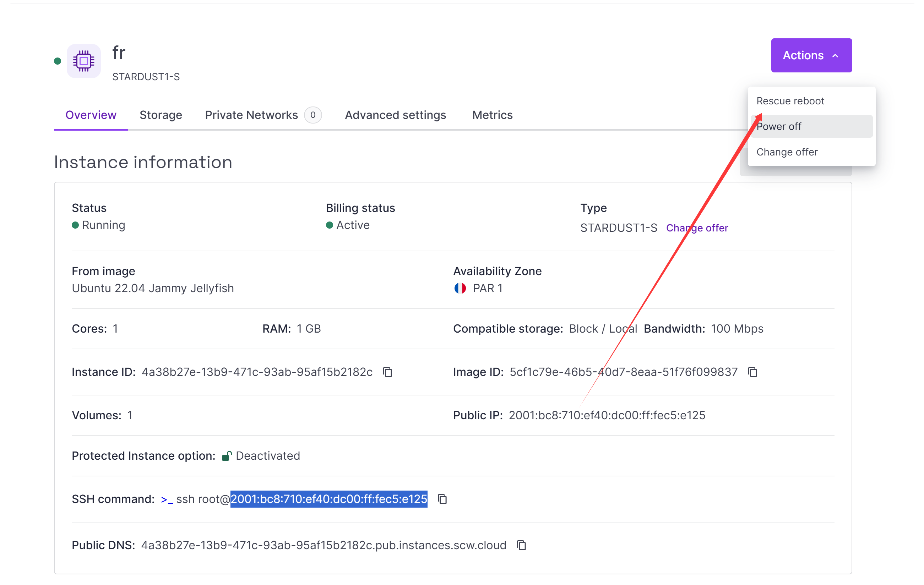This screenshot has height=585, width=924.
Task: Click the Private Networks count badge 0
Action: pos(313,115)
